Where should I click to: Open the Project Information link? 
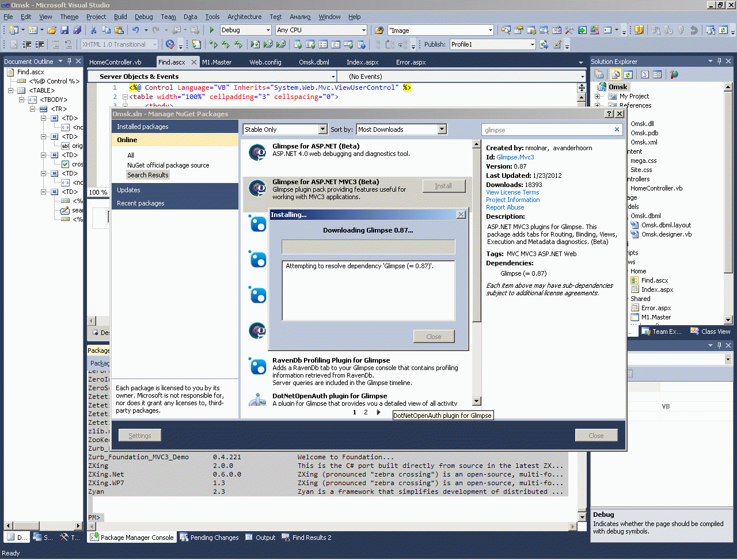[513, 200]
